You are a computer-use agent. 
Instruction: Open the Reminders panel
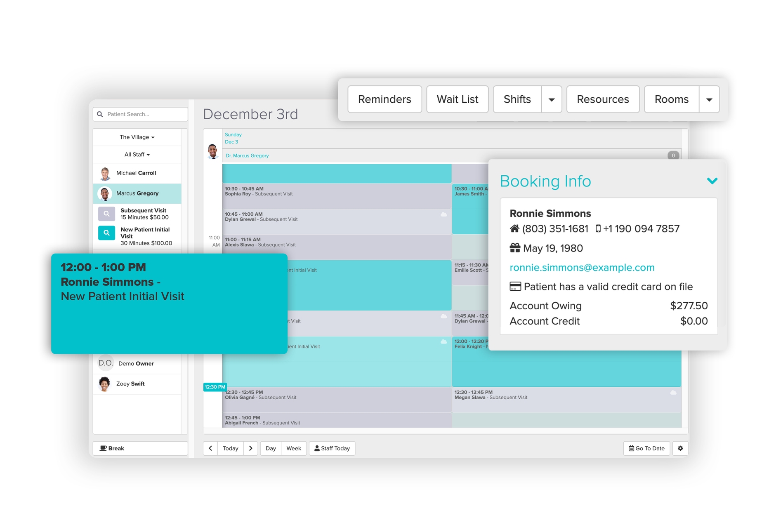pos(384,99)
